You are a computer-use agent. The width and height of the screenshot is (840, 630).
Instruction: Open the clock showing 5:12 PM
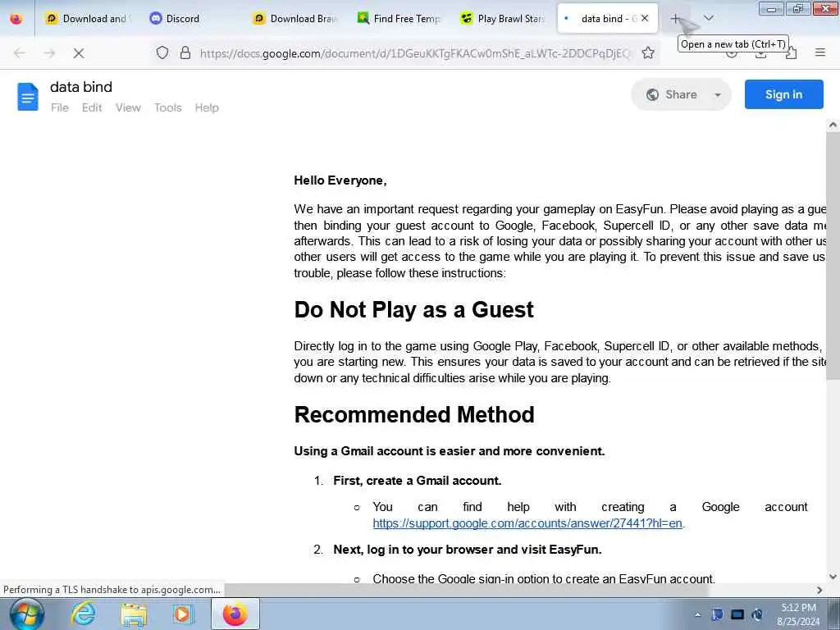[x=798, y=614]
